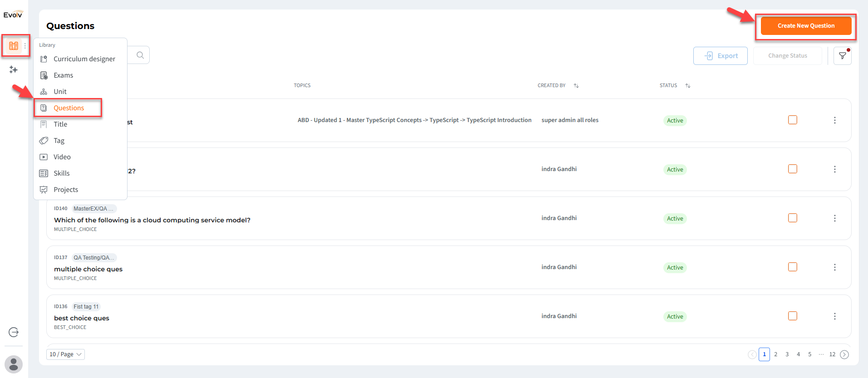The width and height of the screenshot is (868, 378).
Task: Sort by Created By column arrows
Action: pyautogui.click(x=576, y=85)
